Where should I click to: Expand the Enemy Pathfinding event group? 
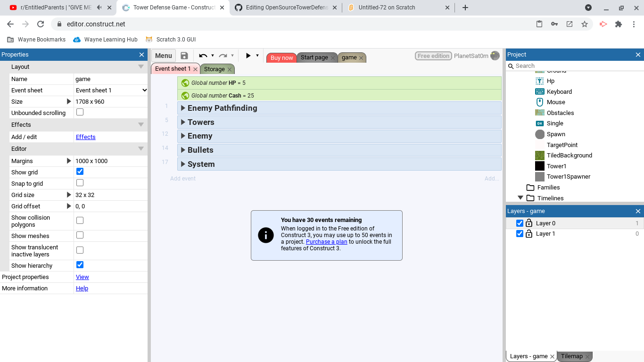[183, 108]
